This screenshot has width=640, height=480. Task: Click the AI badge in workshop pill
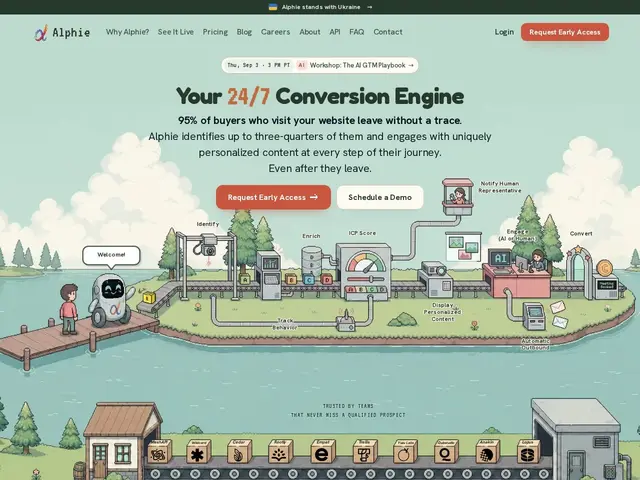coord(301,65)
